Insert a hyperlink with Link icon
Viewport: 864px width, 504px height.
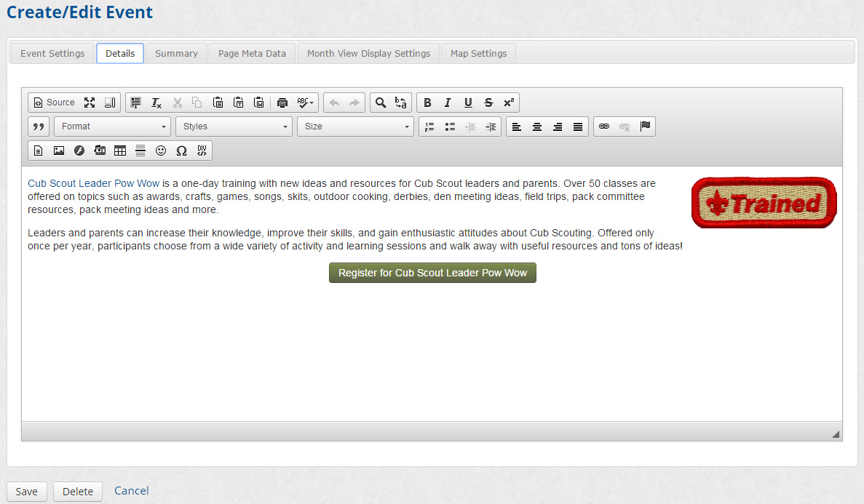(604, 127)
